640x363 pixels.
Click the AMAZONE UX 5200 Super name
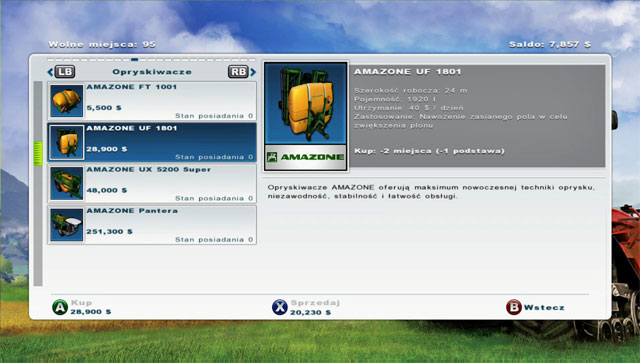(x=149, y=169)
